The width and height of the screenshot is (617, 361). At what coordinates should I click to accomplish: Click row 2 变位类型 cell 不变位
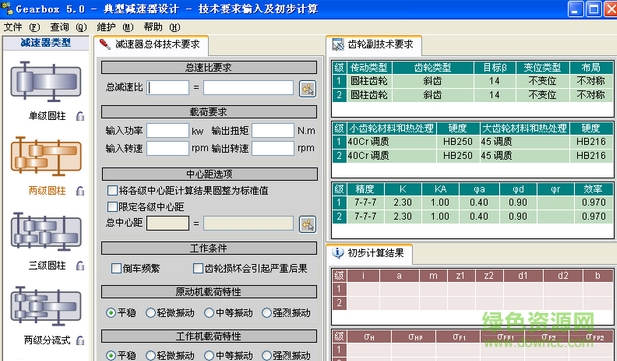543,95
